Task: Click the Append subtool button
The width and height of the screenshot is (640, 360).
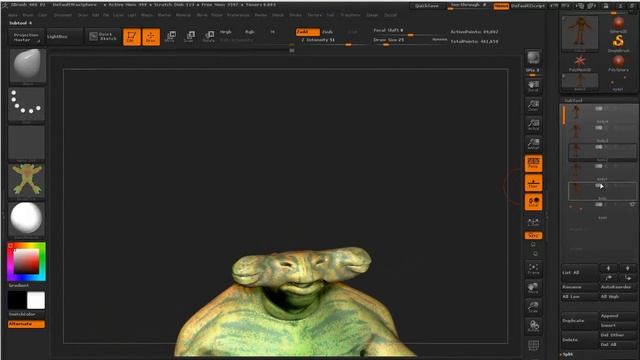Action: click(617, 316)
